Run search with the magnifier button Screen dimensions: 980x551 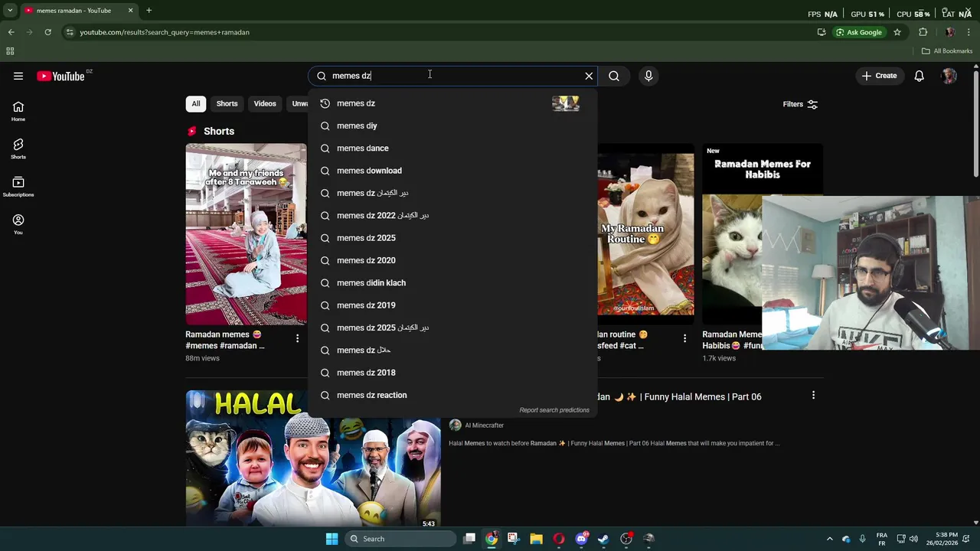tap(614, 76)
